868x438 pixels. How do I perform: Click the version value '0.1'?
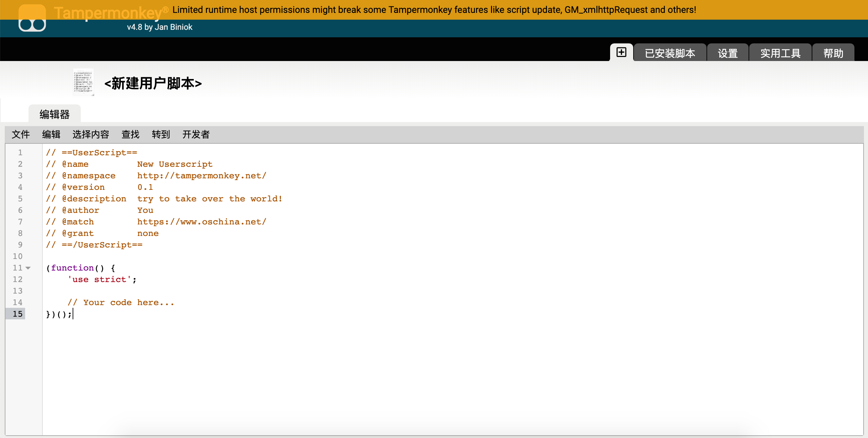(145, 187)
